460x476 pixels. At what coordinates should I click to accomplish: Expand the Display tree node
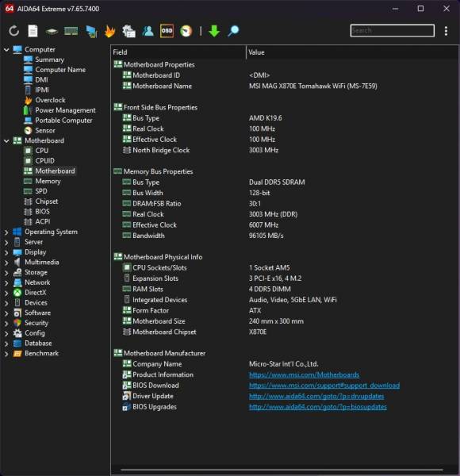(6, 252)
